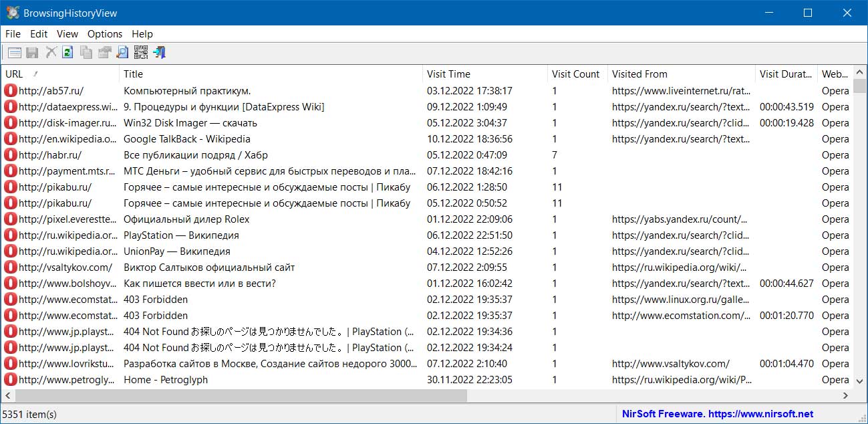Click the Delete (X) toolbar icon
The width and height of the screenshot is (868, 424).
[x=51, y=52]
